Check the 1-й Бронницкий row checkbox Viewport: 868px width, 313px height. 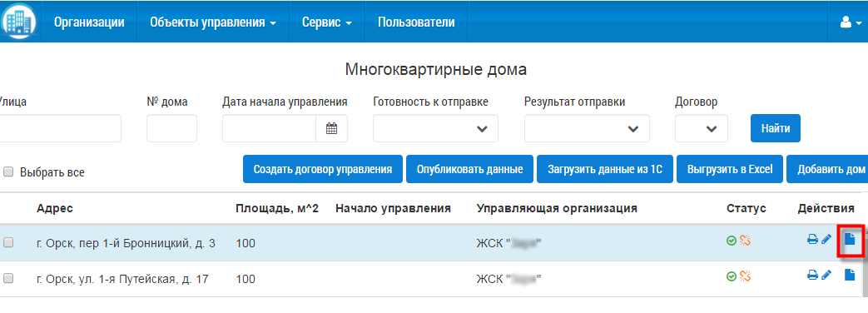[x=8, y=242]
